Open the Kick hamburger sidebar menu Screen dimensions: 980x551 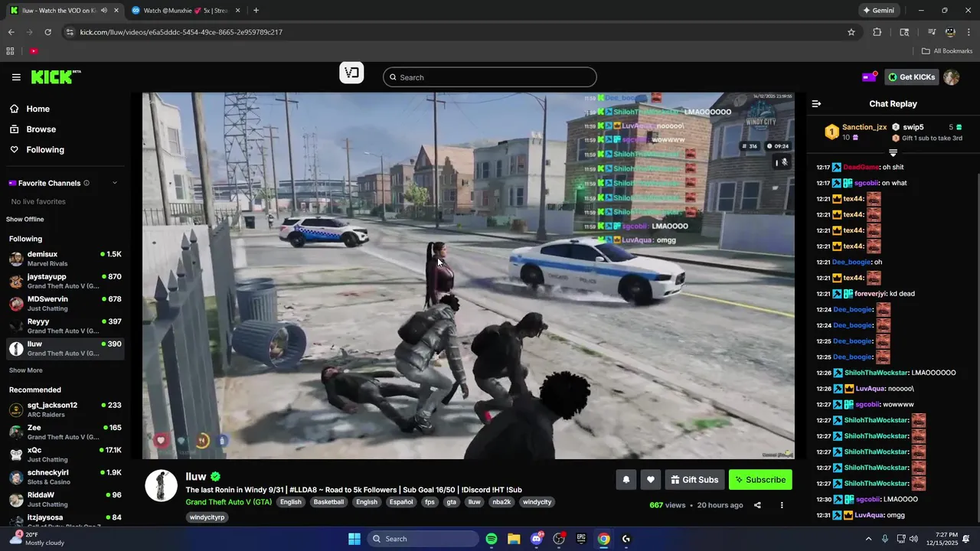pyautogui.click(x=16, y=77)
